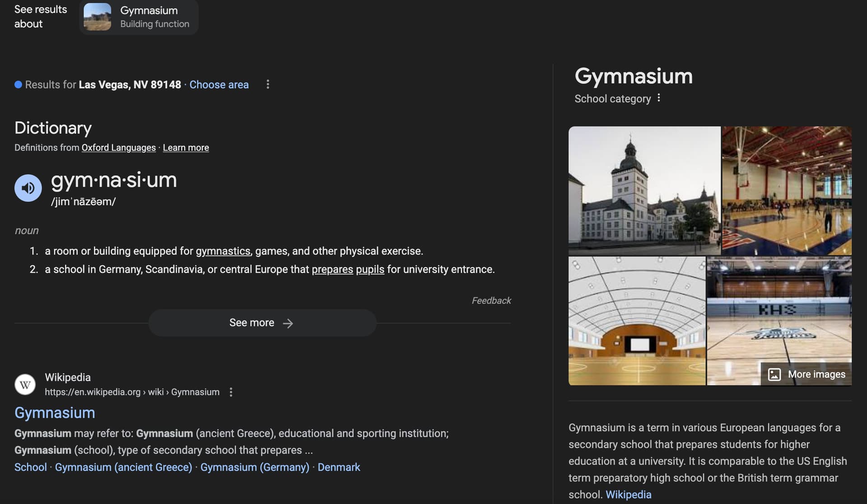Click the Las Vegas, NV 89148 location text
867x504 pixels.
(x=130, y=84)
